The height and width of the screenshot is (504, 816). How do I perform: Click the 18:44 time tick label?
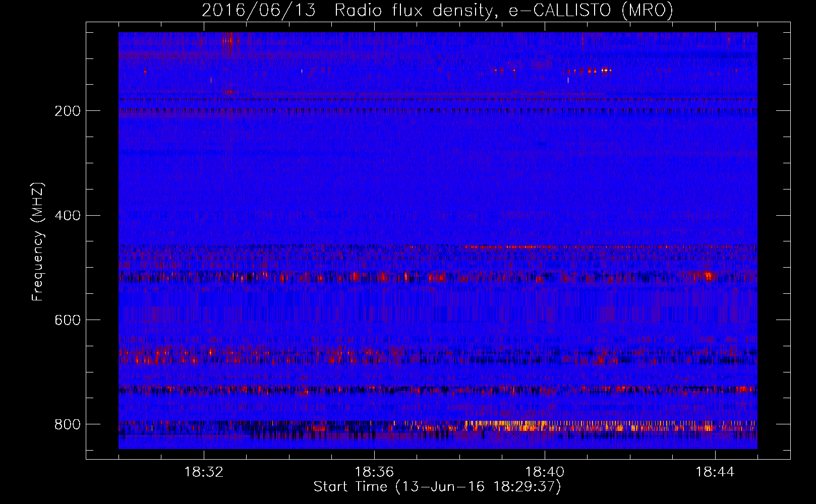(715, 472)
